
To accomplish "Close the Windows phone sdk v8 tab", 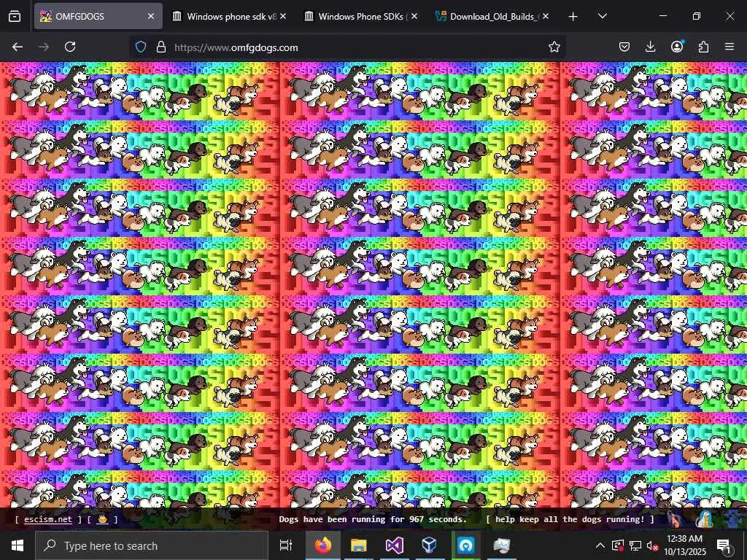I will coord(283,16).
